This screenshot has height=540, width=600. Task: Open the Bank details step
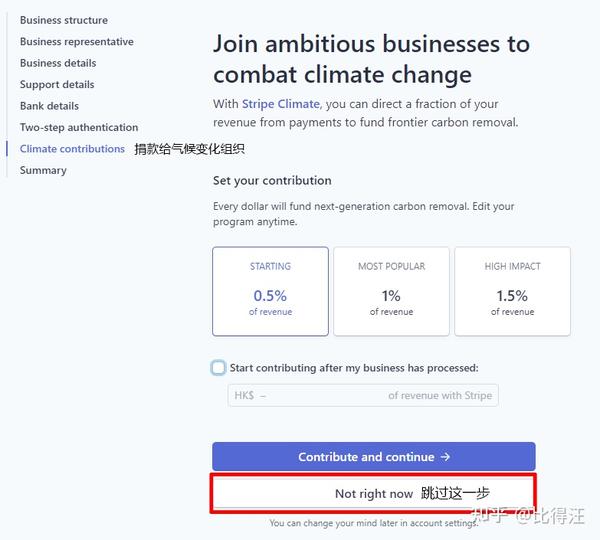click(x=49, y=106)
